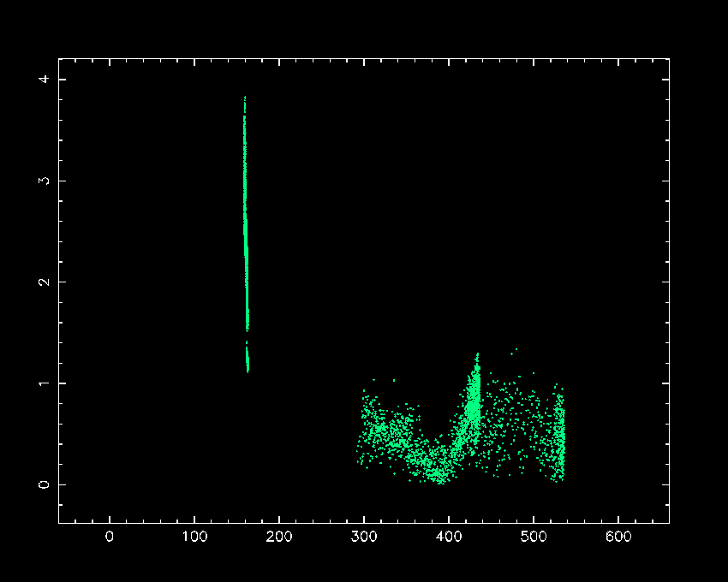Click the dense point column near x=535

pyautogui.click(x=560, y=434)
